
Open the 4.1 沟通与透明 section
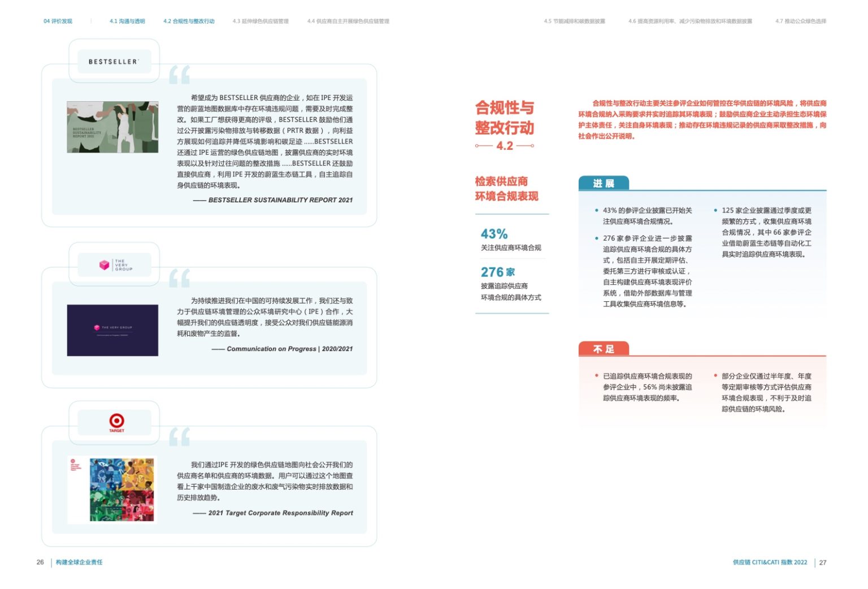(x=126, y=21)
